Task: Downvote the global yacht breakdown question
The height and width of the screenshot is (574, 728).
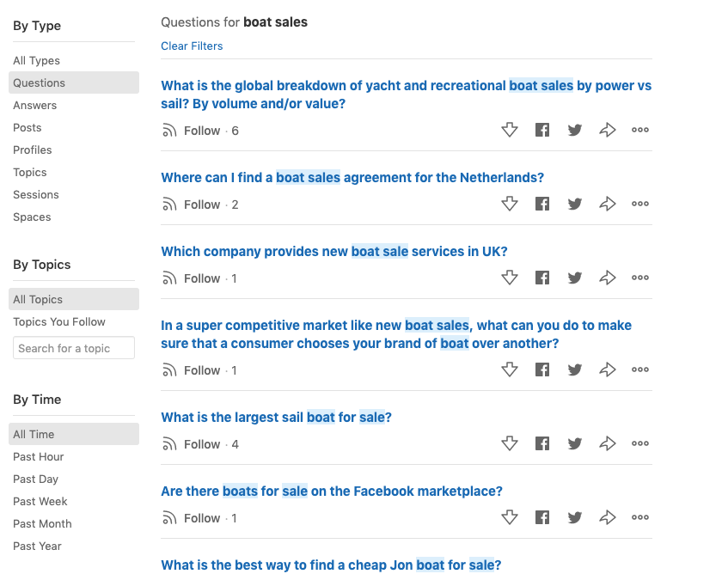Action: (x=510, y=131)
